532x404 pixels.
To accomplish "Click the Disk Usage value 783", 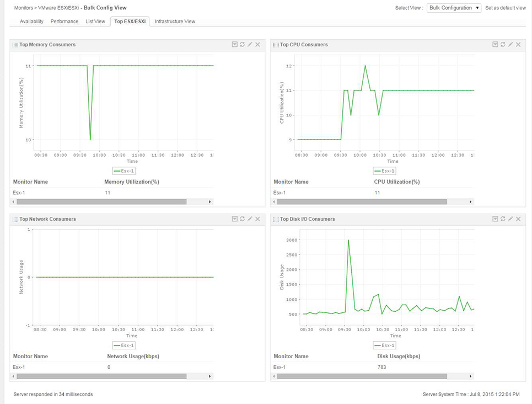I will coord(381,367).
